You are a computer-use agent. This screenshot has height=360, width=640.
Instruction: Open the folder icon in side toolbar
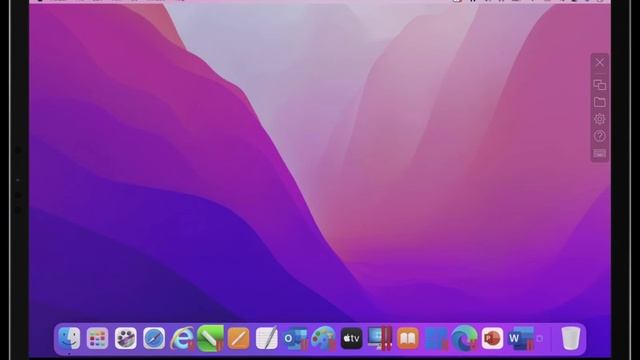(600, 102)
